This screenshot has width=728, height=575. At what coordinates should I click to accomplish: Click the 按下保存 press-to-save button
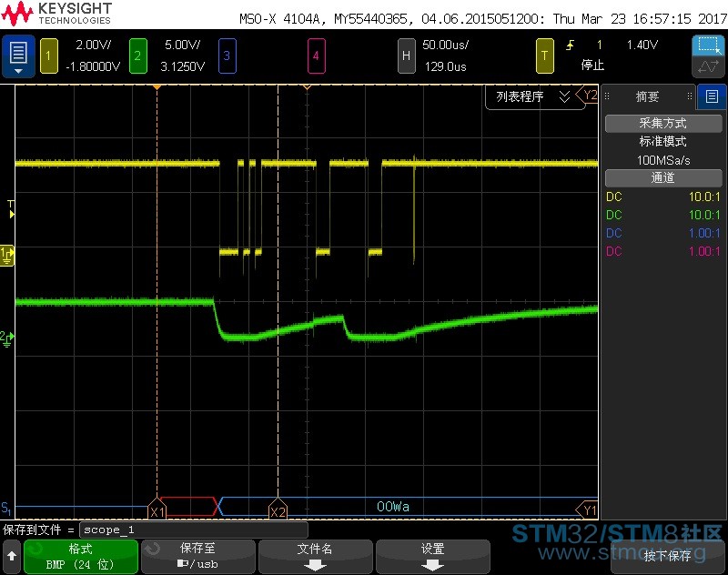[668, 557]
